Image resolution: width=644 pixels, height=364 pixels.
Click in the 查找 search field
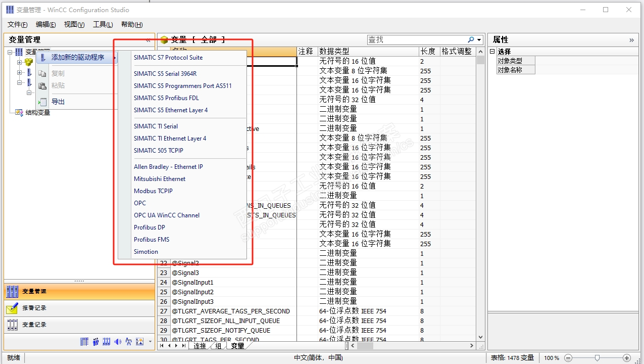tap(417, 39)
